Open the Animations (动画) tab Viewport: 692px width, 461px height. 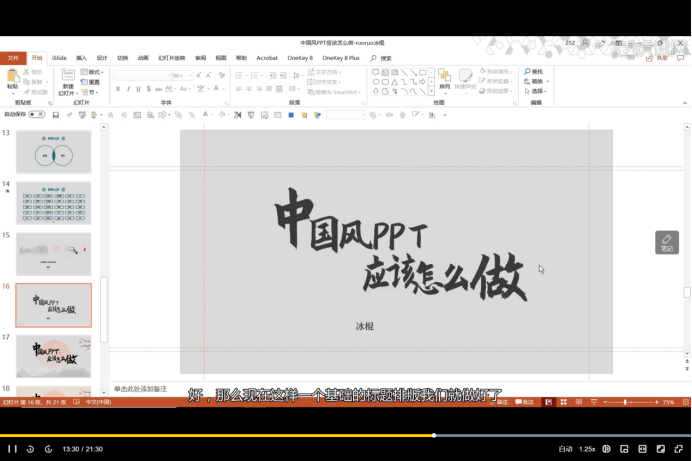tap(143, 58)
